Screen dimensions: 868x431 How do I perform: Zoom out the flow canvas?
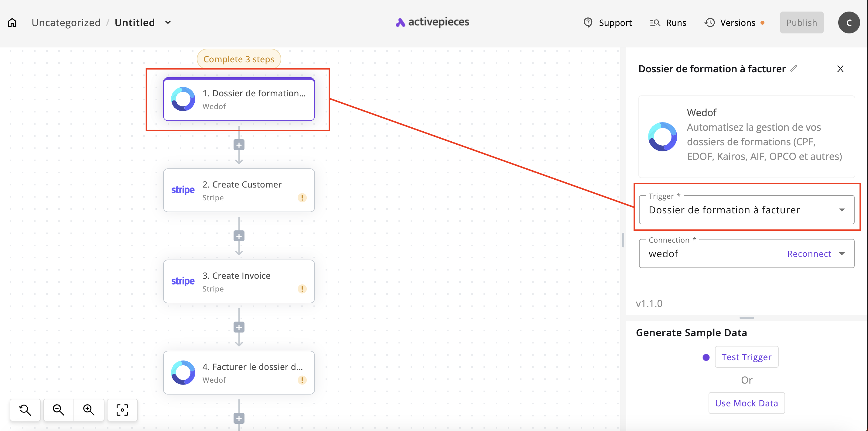(58, 410)
